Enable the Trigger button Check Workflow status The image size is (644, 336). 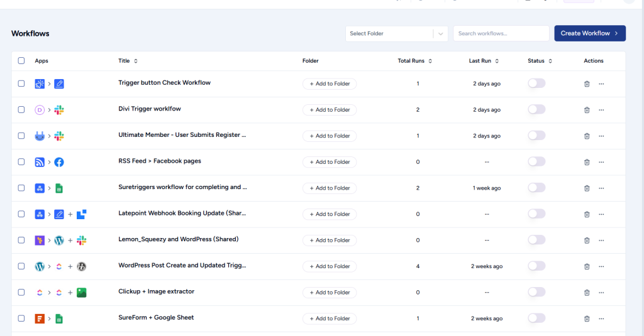coord(536,84)
